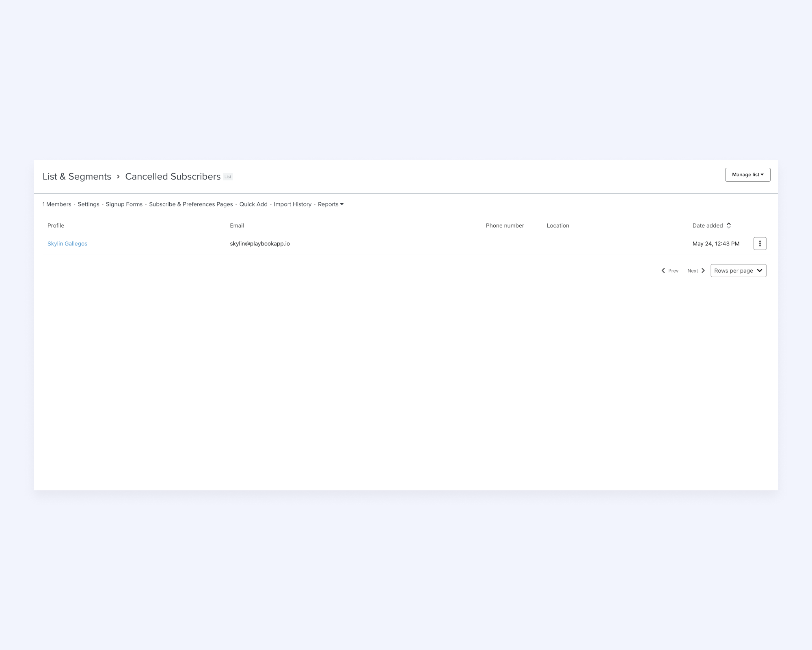Click the Cancelled Subscribers title
Screen dimensions: 812x650
[x=173, y=176]
